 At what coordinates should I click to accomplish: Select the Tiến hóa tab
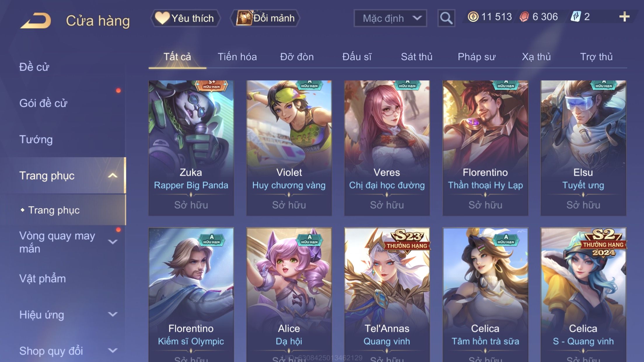click(x=237, y=57)
